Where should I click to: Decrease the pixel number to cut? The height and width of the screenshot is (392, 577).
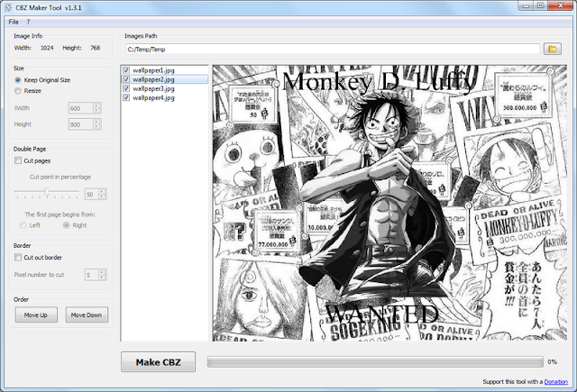click(102, 278)
